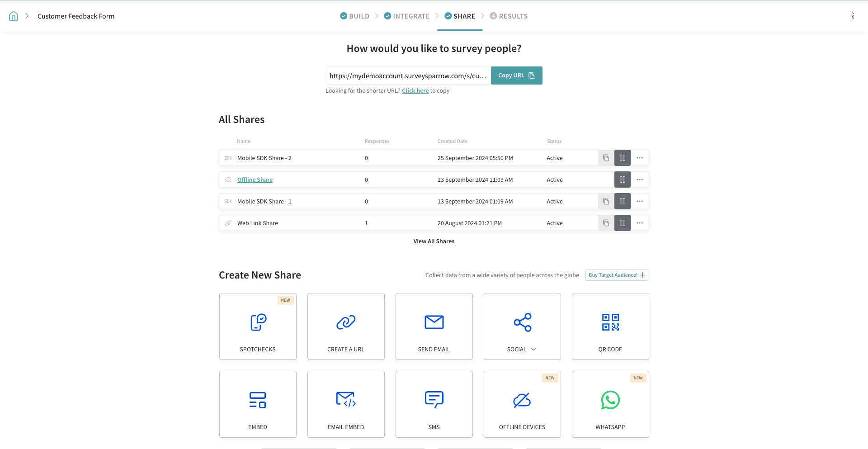The width and height of the screenshot is (868, 449).
Task: Click the survey URL text field
Action: [x=407, y=76]
